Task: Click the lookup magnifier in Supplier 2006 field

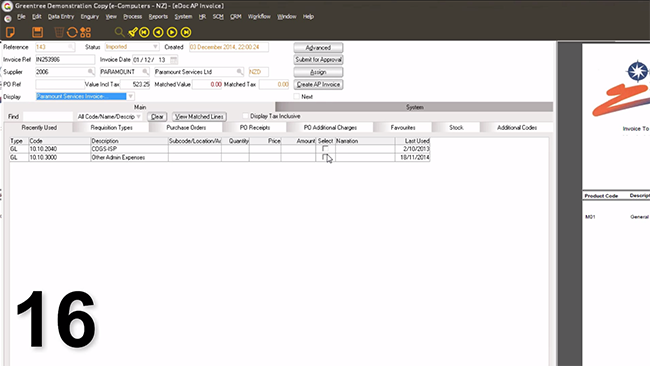Action: 90,72
